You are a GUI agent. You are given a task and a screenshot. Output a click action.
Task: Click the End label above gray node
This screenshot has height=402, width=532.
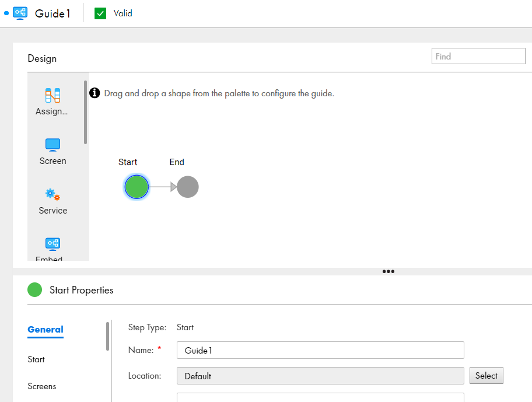pos(177,162)
